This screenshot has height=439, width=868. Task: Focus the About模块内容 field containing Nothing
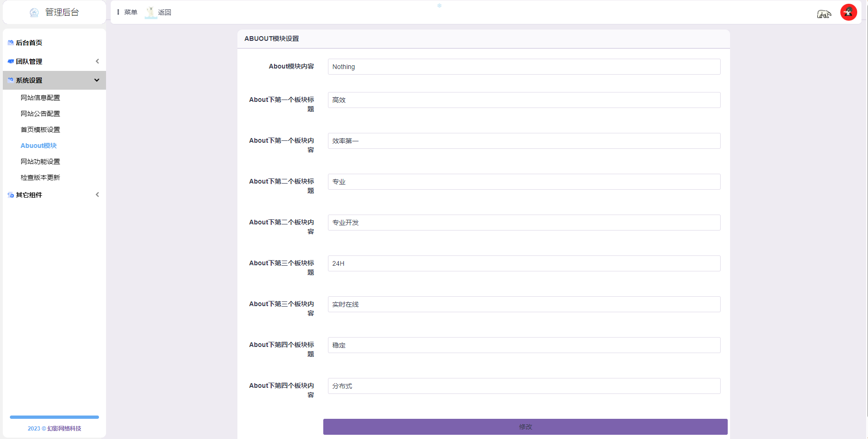[x=524, y=67]
